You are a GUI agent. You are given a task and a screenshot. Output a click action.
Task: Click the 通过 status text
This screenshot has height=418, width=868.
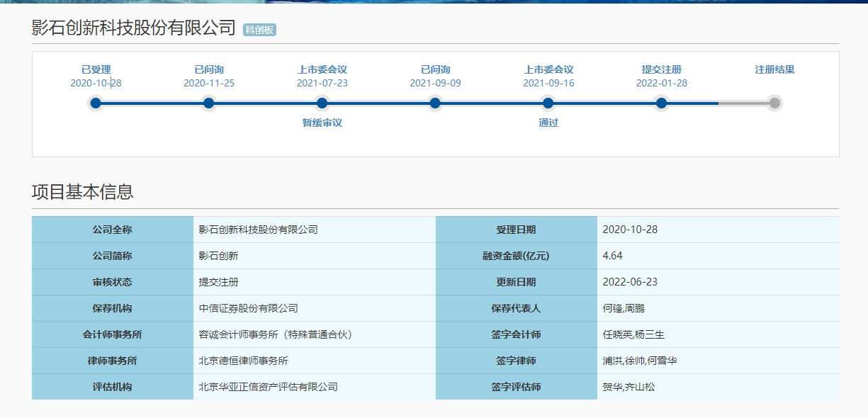(x=548, y=123)
